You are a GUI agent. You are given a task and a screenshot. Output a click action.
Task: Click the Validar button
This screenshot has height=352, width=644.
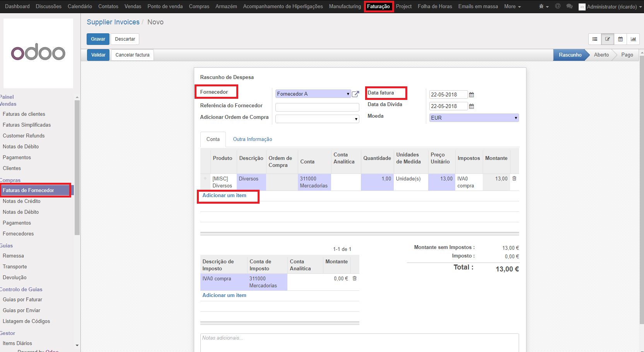[x=98, y=55]
